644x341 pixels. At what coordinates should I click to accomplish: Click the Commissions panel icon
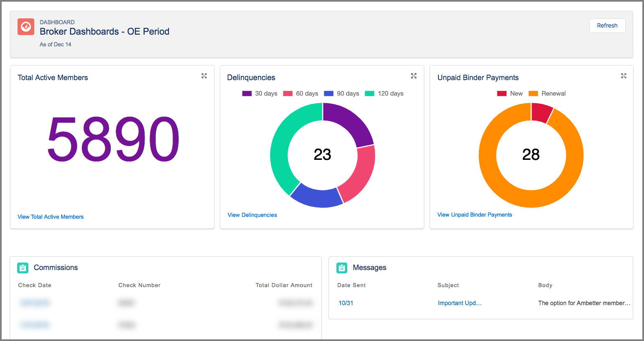[x=23, y=268]
